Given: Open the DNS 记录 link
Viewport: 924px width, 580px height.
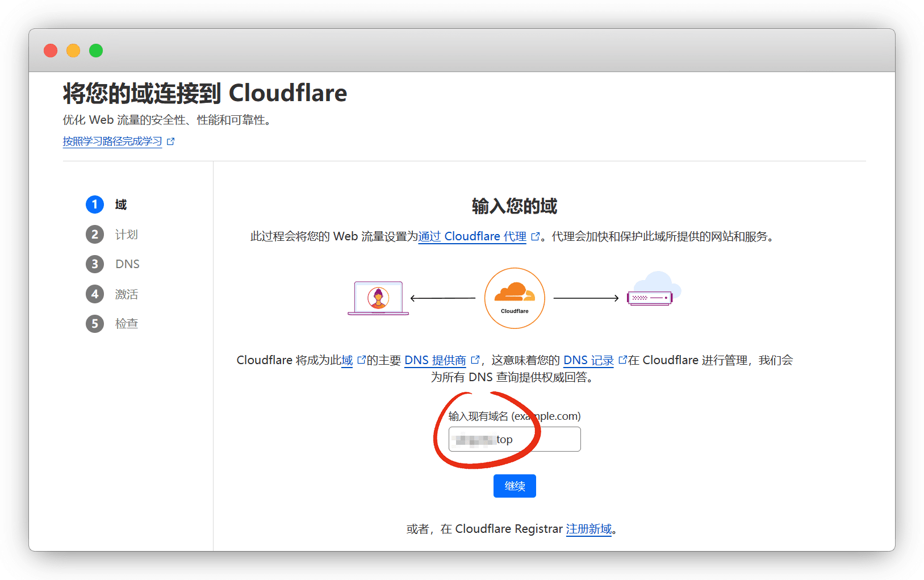Looking at the screenshot, I should point(588,360).
